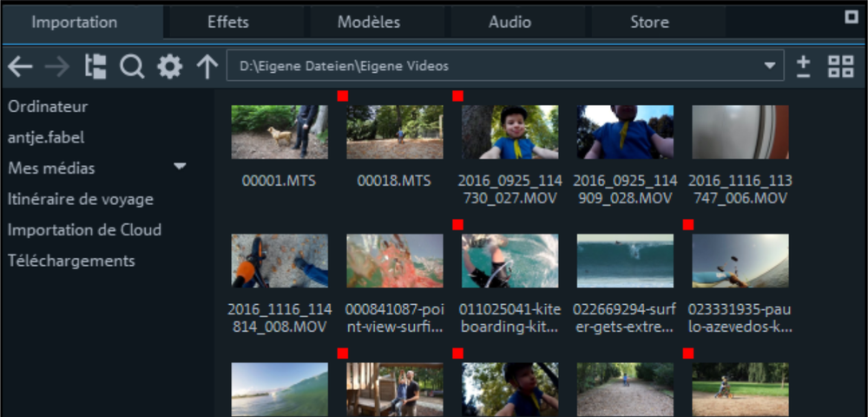The image size is (868, 417).
Task: Go up one folder level arrow
Action: (207, 67)
